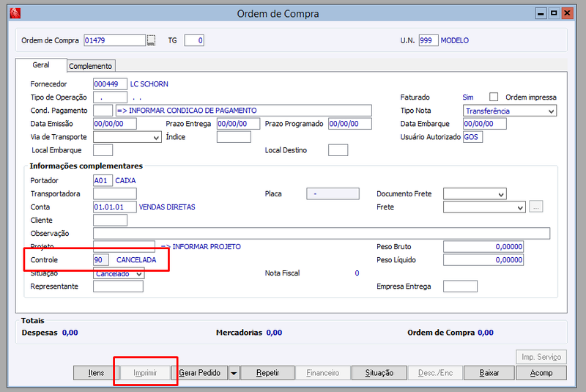The height and width of the screenshot is (392, 586).
Task: Click the Cliente input field
Action: 110,220
